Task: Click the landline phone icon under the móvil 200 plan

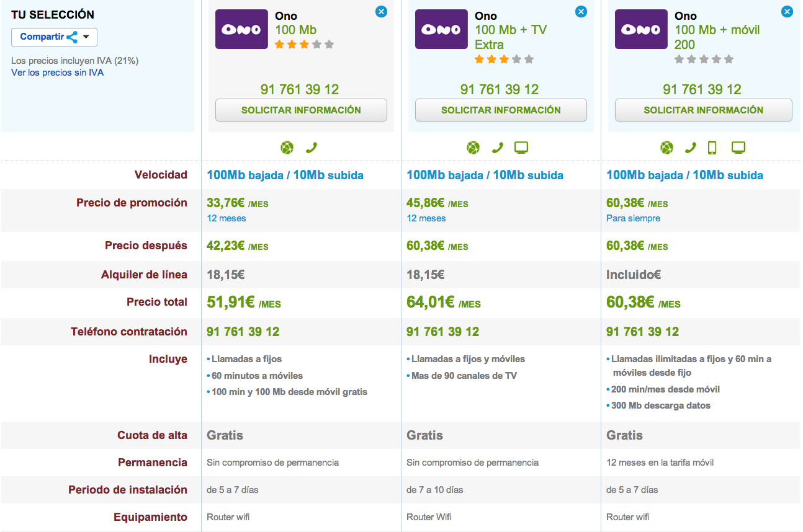Action: click(x=691, y=148)
